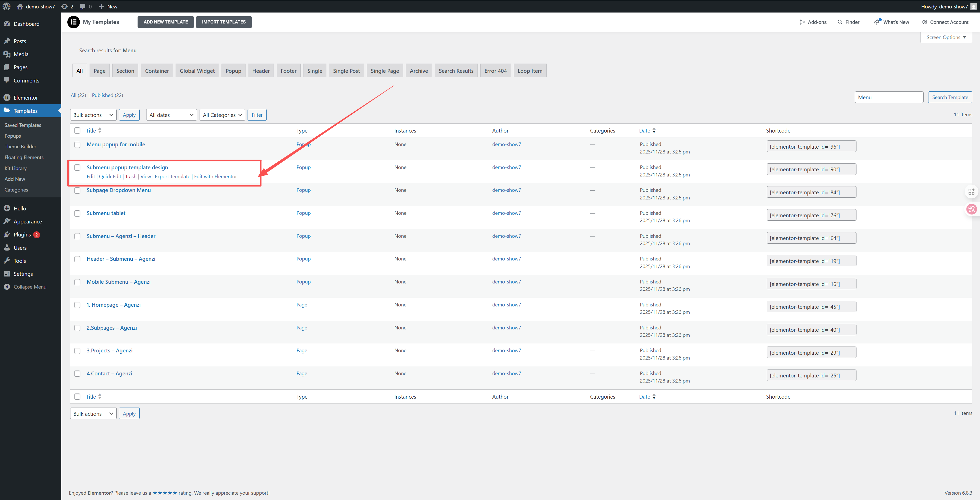Select the Loop Item tab
The height and width of the screenshot is (500, 980).
pyautogui.click(x=530, y=71)
